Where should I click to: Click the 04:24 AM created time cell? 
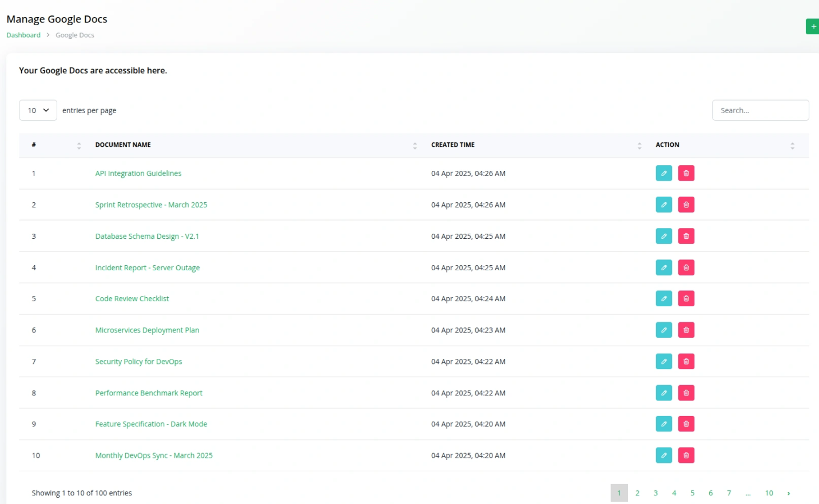point(468,298)
